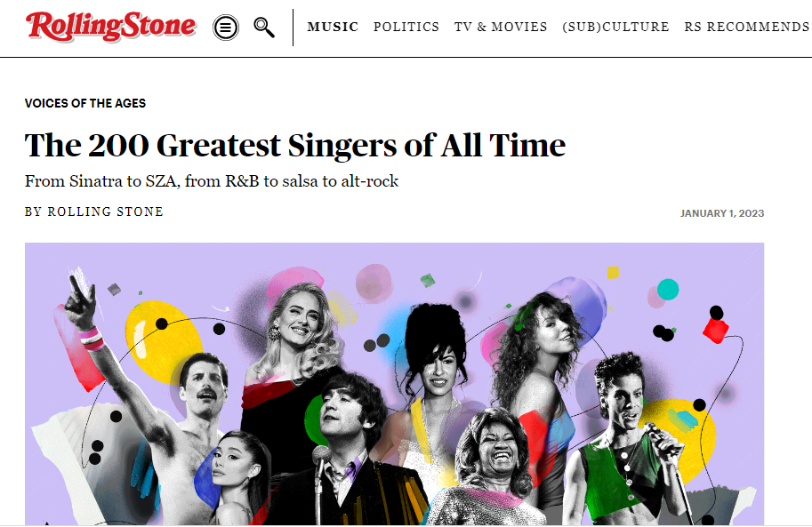The width and height of the screenshot is (812, 527).
Task: Click the 'From Sinatra to SZA' subtitle
Action: [212, 181]
